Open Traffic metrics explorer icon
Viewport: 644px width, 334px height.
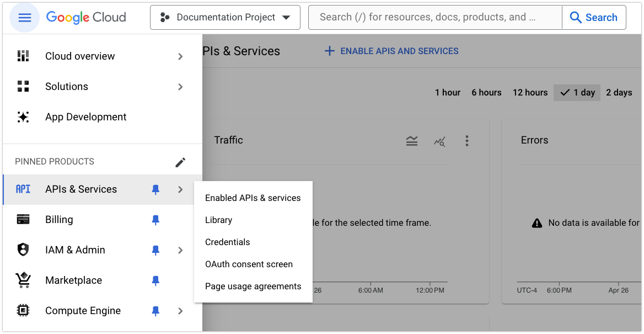point(439,141)
